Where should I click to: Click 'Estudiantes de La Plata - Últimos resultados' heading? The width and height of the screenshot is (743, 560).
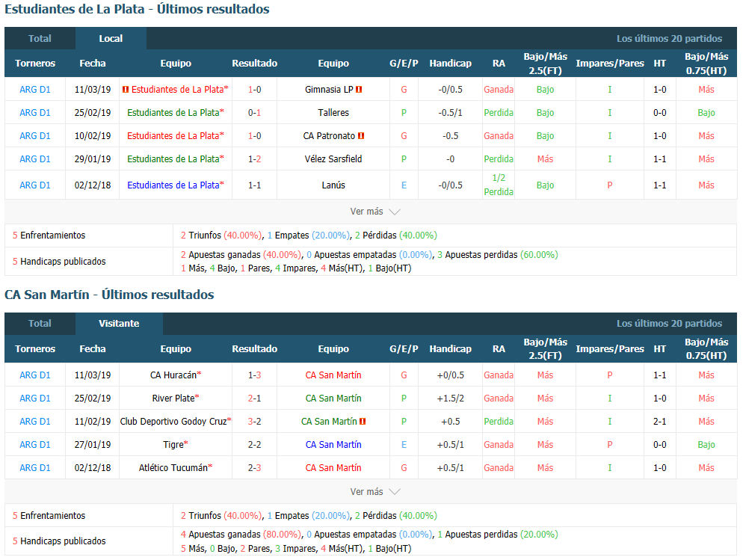coord(137,9)
